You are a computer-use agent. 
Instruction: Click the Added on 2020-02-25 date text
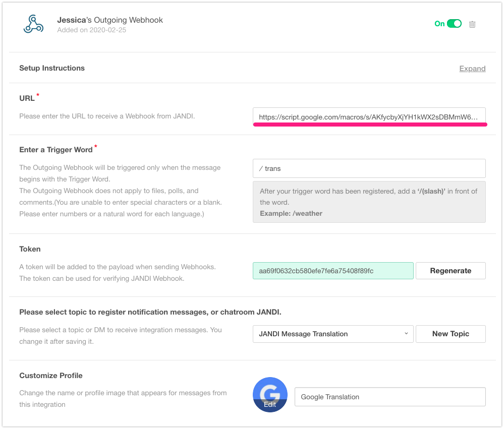point(92,30)
